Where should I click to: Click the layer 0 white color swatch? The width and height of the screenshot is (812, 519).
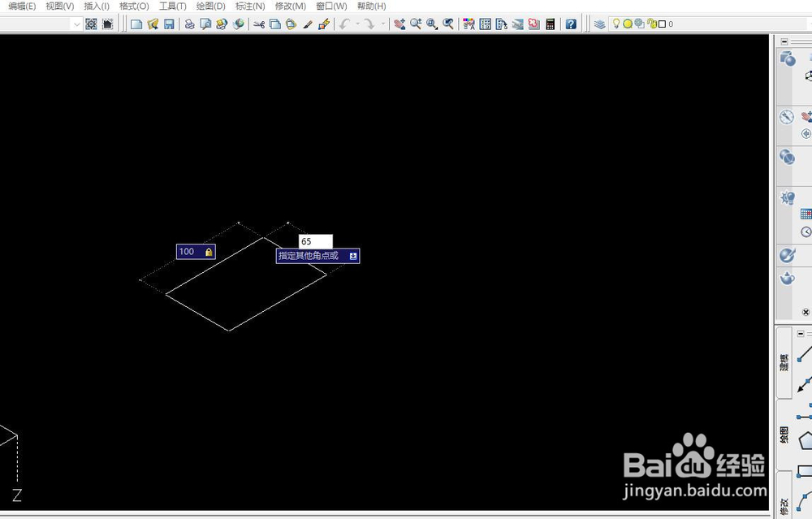pos(662,24)
